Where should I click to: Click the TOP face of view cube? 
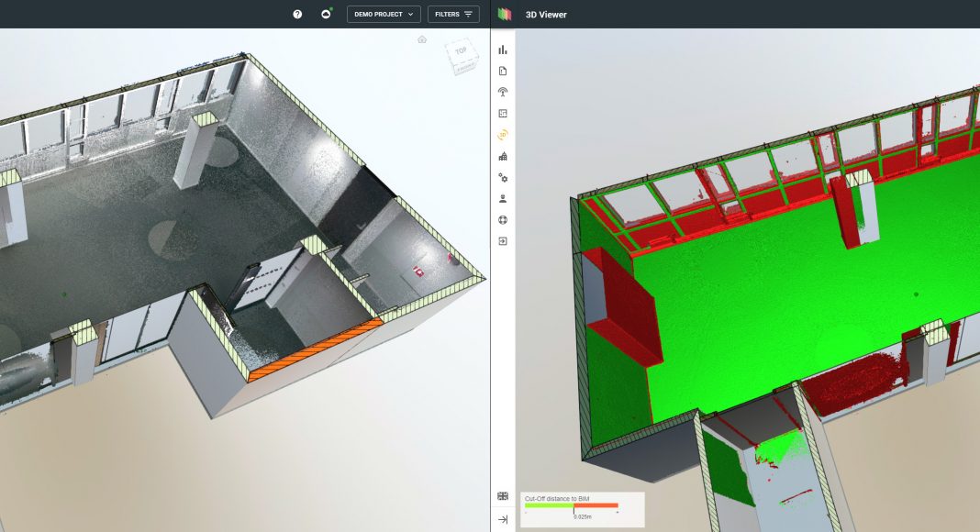461,52
